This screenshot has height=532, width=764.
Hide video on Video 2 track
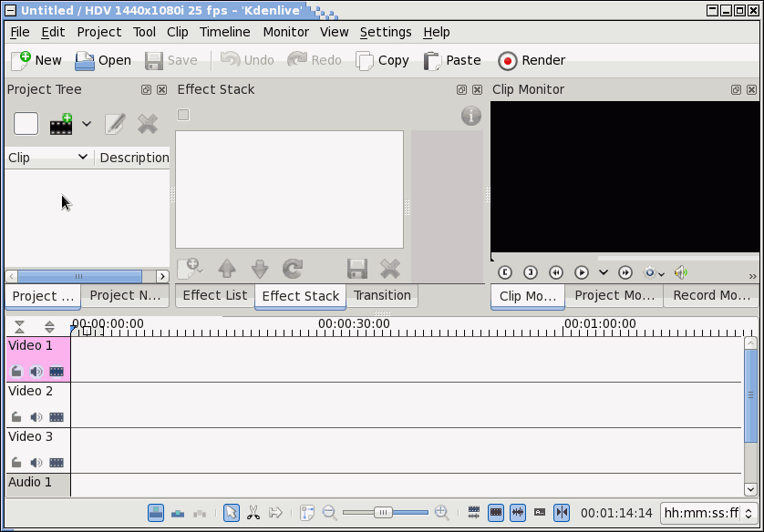coord(57,417)
